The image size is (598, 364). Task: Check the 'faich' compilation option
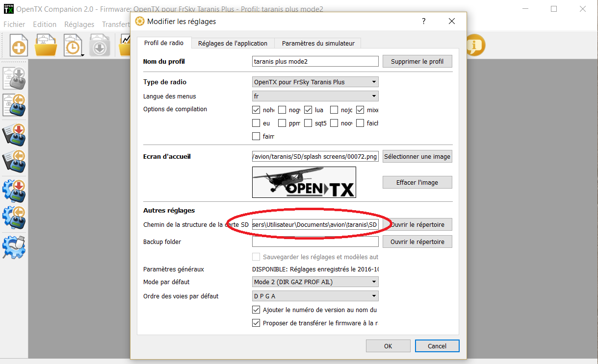pos(360,123)
